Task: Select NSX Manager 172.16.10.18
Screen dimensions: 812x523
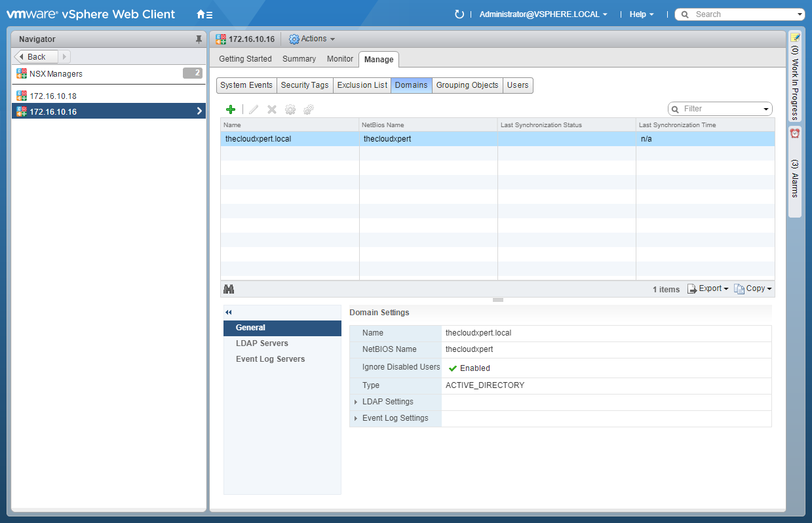Action: tap(52, 96)
